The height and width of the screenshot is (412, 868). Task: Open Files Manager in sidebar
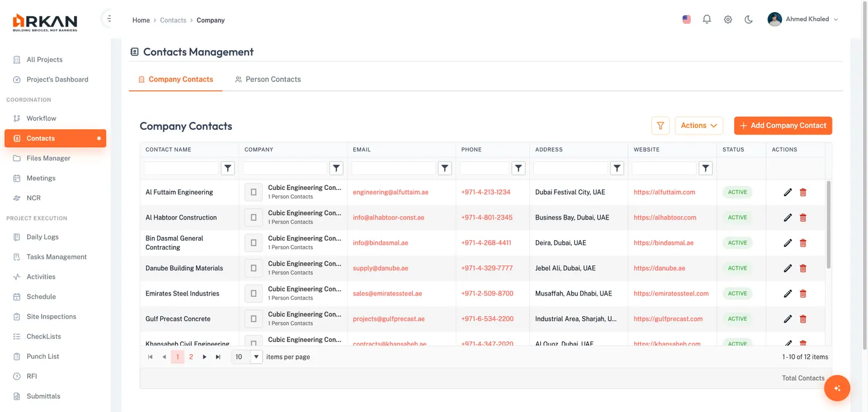coord(48,158)
